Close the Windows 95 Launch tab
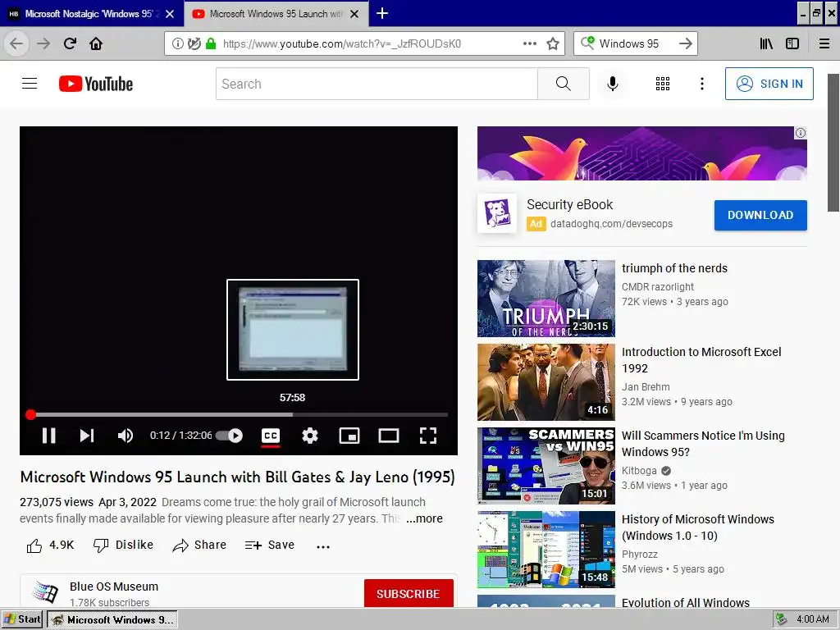The image size is (840, 630). click(x=354, y=14)
